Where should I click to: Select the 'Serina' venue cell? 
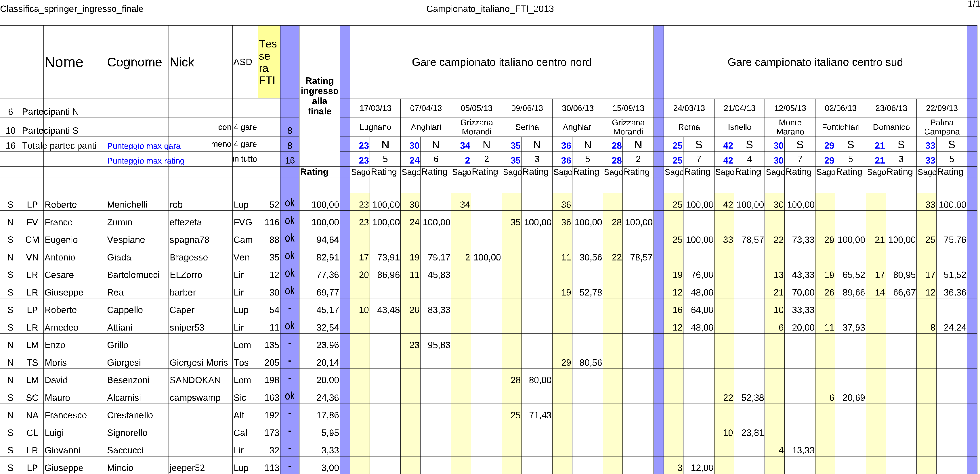[527, 127]
